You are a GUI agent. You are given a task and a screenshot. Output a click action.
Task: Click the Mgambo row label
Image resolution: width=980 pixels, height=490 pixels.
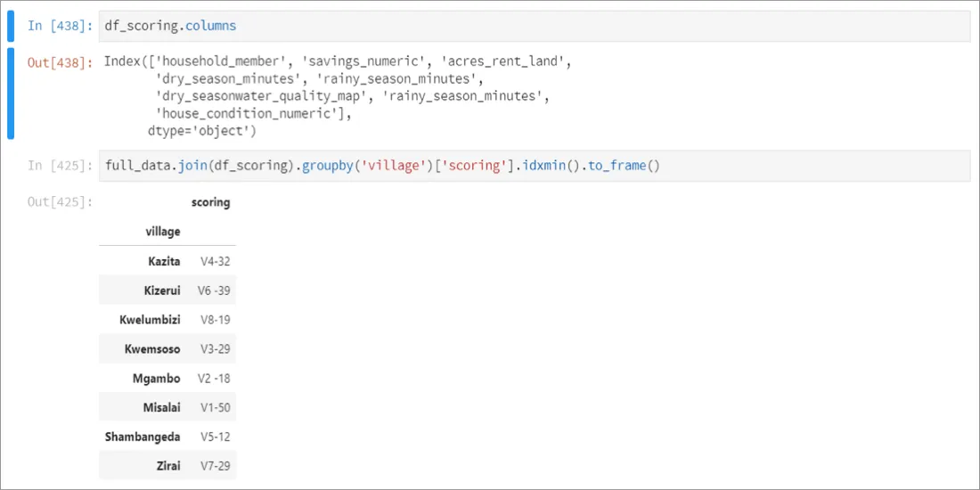(x=156, y=379)
